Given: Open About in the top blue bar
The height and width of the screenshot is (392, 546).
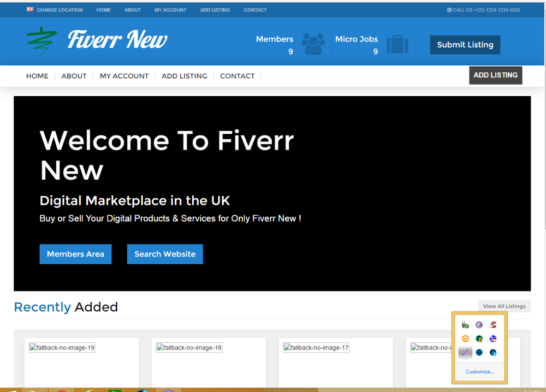Looking at the screenshot, I should point(133,10).
